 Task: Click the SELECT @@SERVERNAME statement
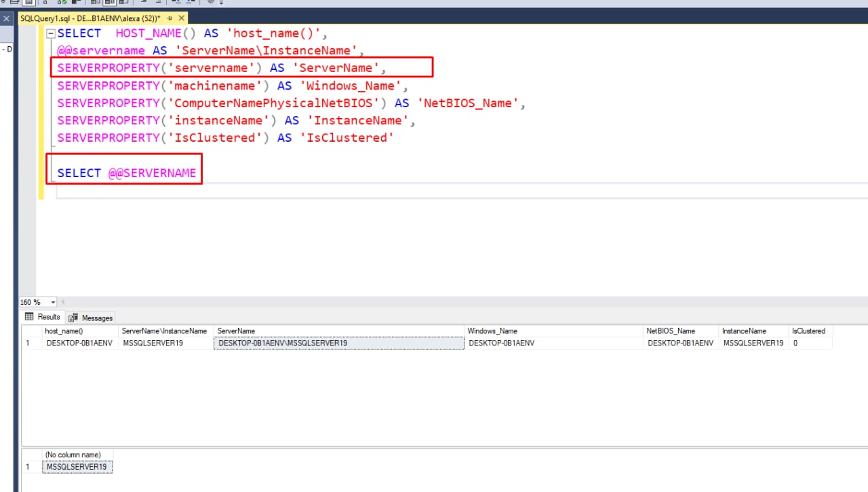click(127, 173)
